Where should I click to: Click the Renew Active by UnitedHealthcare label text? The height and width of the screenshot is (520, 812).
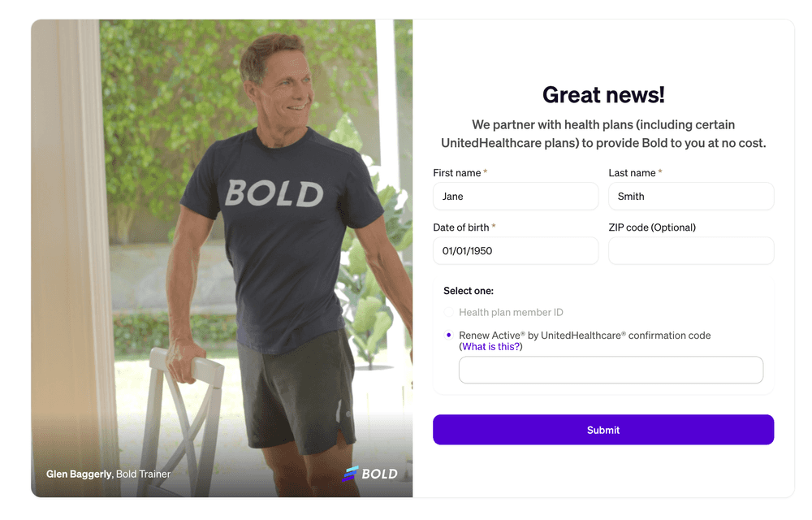[x=585, y=335]
